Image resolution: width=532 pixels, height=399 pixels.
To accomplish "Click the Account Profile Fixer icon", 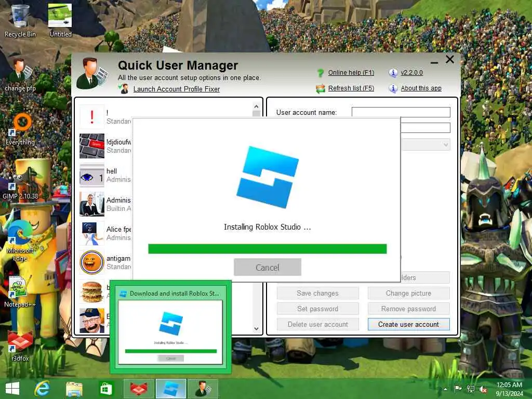I will click(x=124, y=89).
